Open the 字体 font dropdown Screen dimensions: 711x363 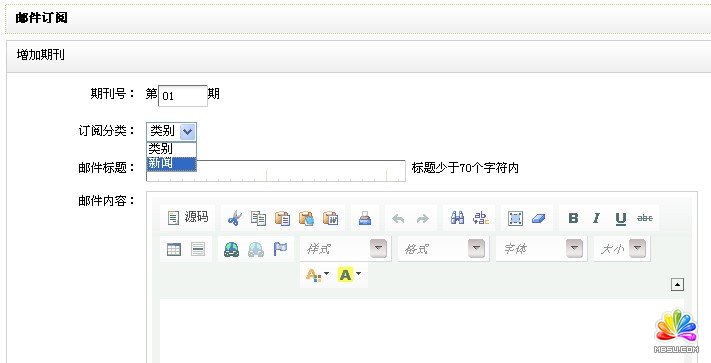(x=541, y=248)
